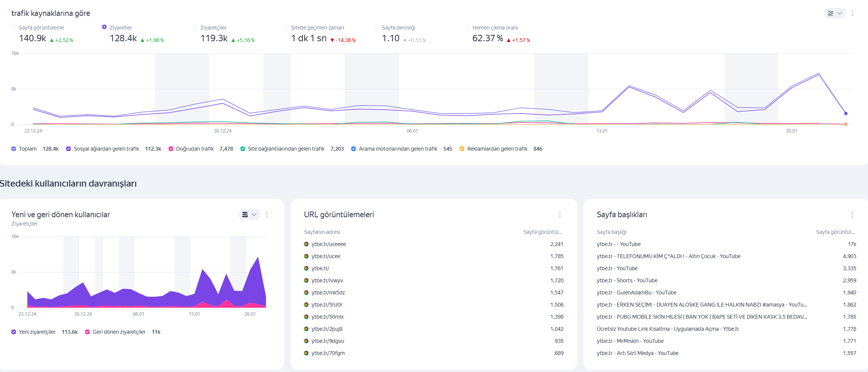The width and height of the screenshot is (868, 372).
Task: Open the ytbe.tr/ivwyv URL link
Action: [x=327, y=280]
